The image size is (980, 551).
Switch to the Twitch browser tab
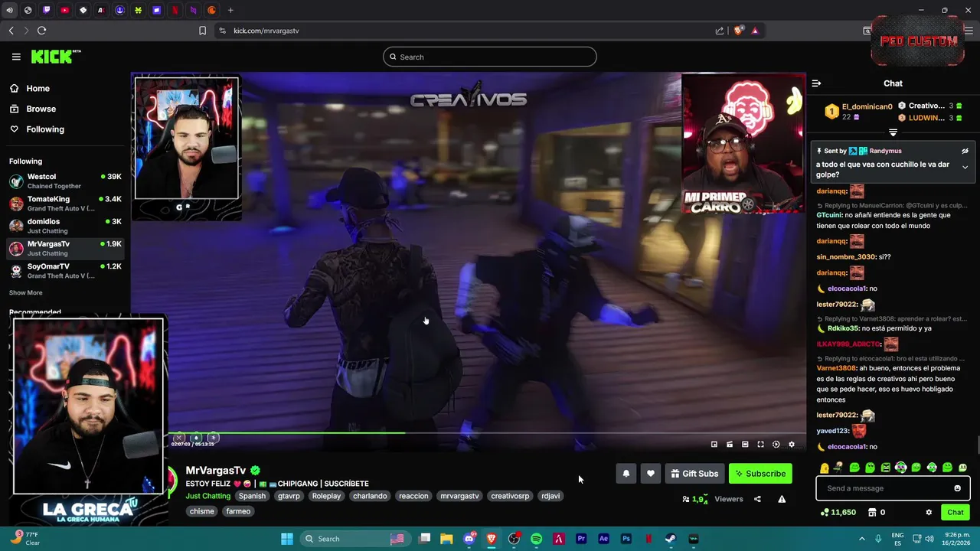[x=46, y=10]
